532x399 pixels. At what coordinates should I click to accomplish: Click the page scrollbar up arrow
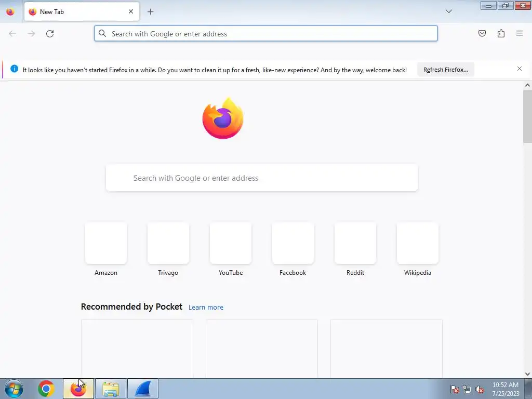click(527, 85)
